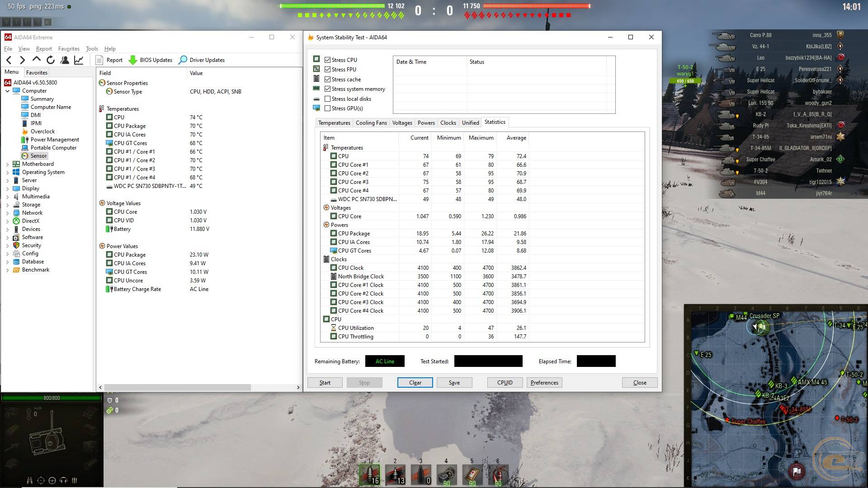Open the Tools menu in AIDA64

[x=92, y=49]
